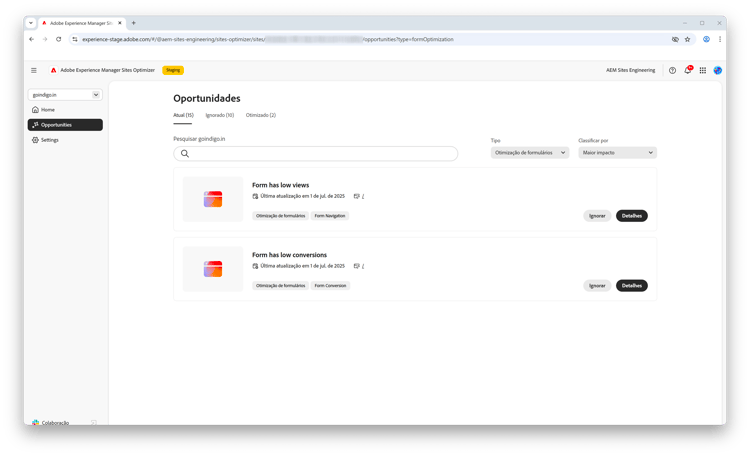Expand the Classificar por Maior impacto dropdown
Image resolution: width=750 pixels, height=456 pixels.
coord(617,153)
